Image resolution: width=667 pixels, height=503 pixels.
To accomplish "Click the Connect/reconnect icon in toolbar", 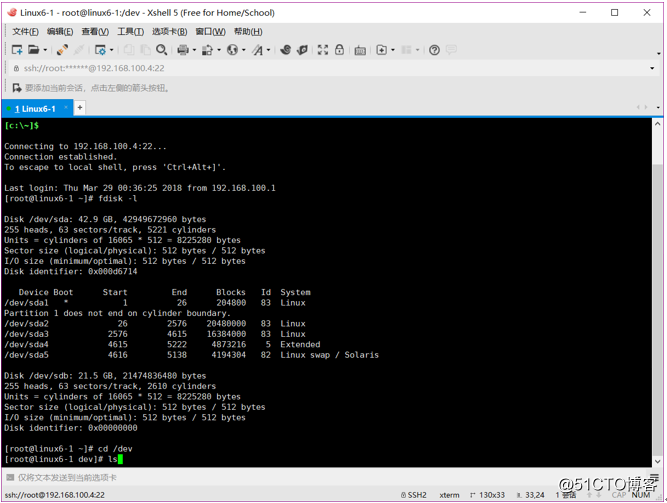I will (62, 50).
